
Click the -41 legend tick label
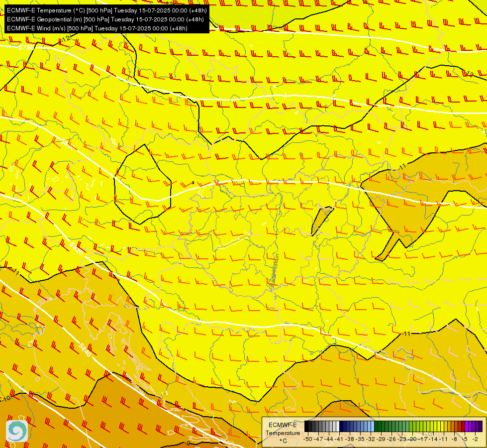click(339, 440)
